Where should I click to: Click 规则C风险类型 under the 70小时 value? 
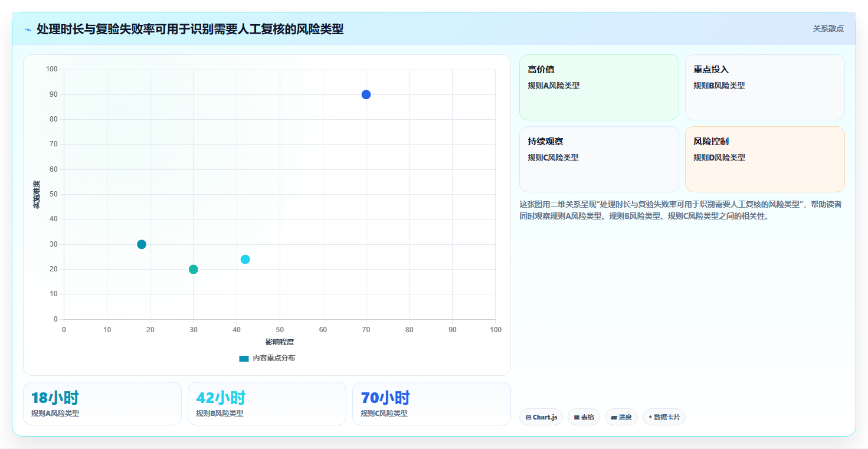click(x=384, y=414)
